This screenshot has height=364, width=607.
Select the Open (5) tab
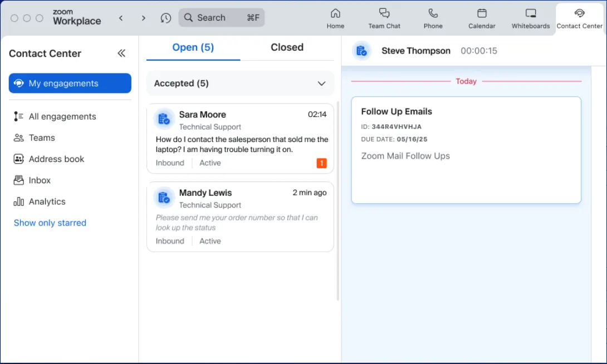pyautogui.click(x=193, y=47)
